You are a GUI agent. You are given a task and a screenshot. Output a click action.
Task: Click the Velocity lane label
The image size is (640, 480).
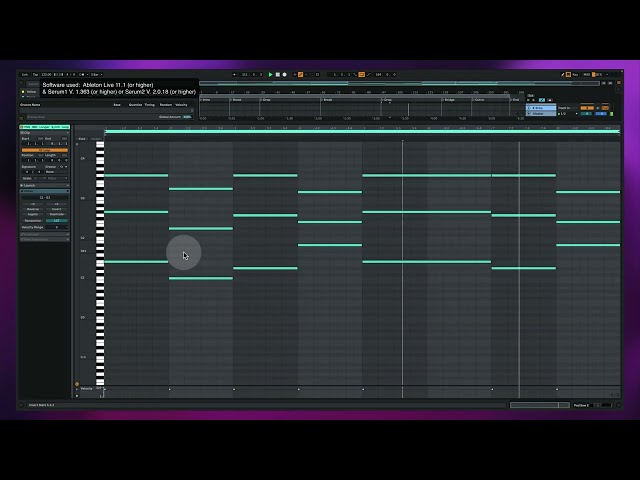point(87,389)
